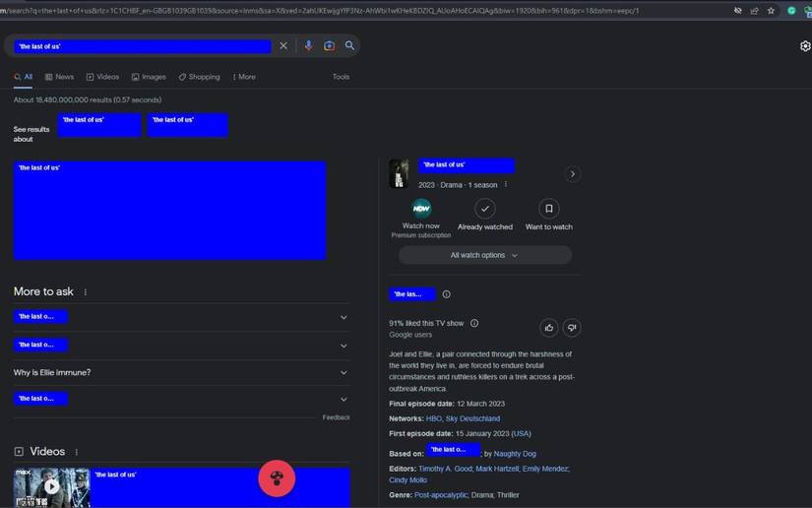Screen dimensions: 812x508
Task: Open the Sky Deutschland link
Action: pos(472,418)
